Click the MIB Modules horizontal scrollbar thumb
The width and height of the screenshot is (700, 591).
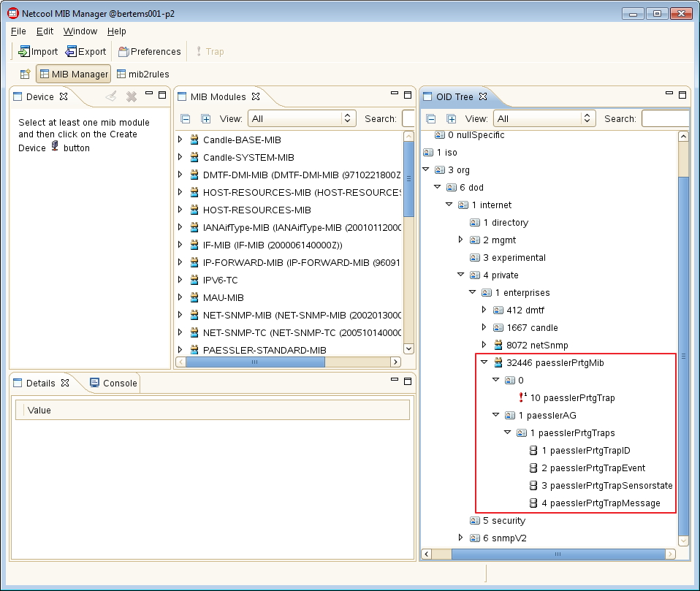pyautogui.click(x=255, y=362)
